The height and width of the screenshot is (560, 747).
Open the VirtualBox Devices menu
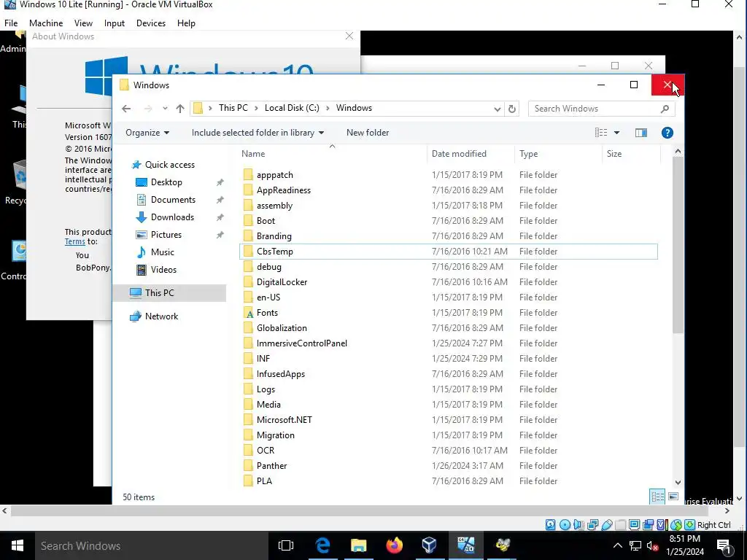click(x=151, y=23)
